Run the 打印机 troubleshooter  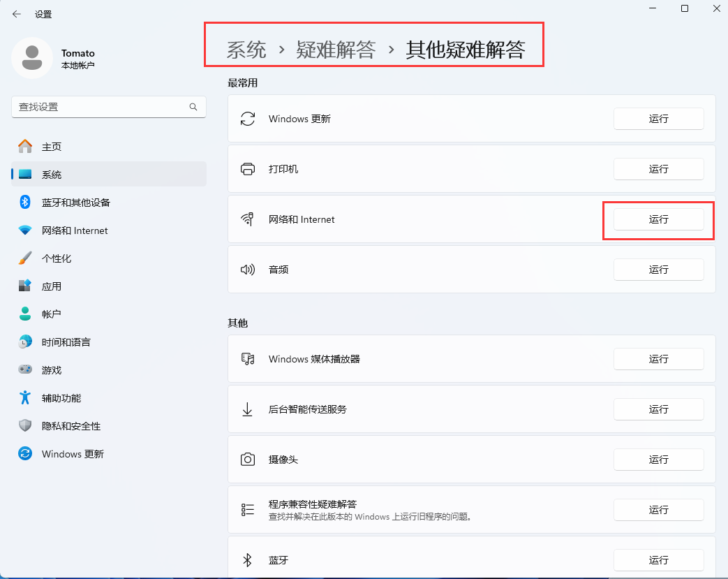tap(658, 169)
